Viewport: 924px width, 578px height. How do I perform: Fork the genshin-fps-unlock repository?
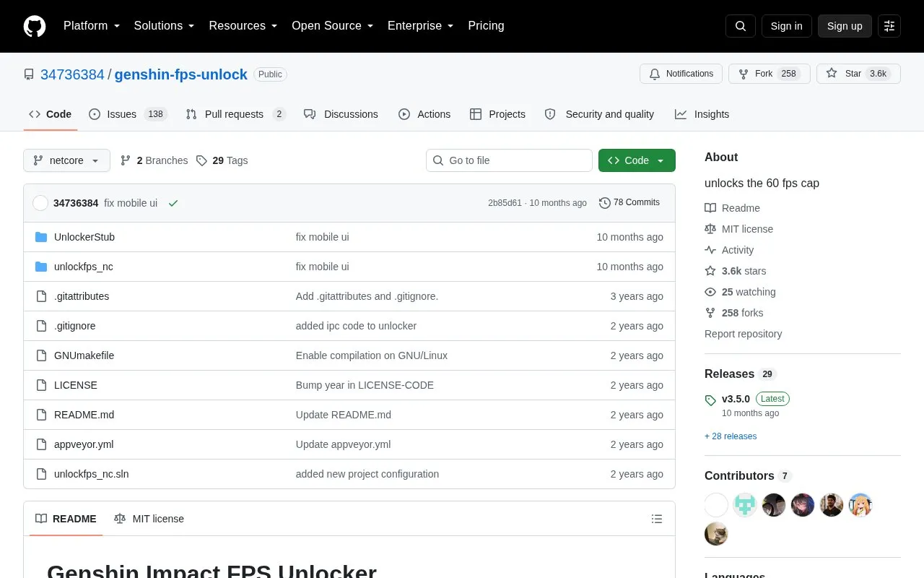(769, 74)
